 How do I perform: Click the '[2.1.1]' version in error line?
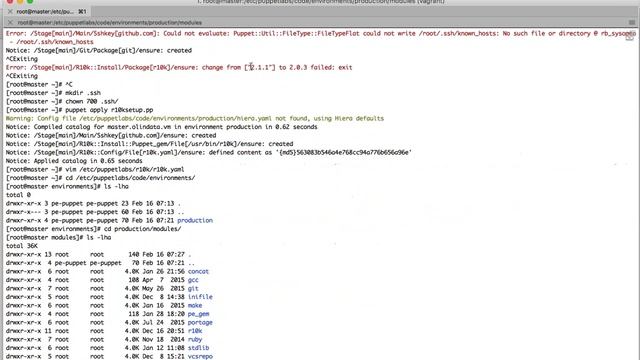tap(260, 67)
